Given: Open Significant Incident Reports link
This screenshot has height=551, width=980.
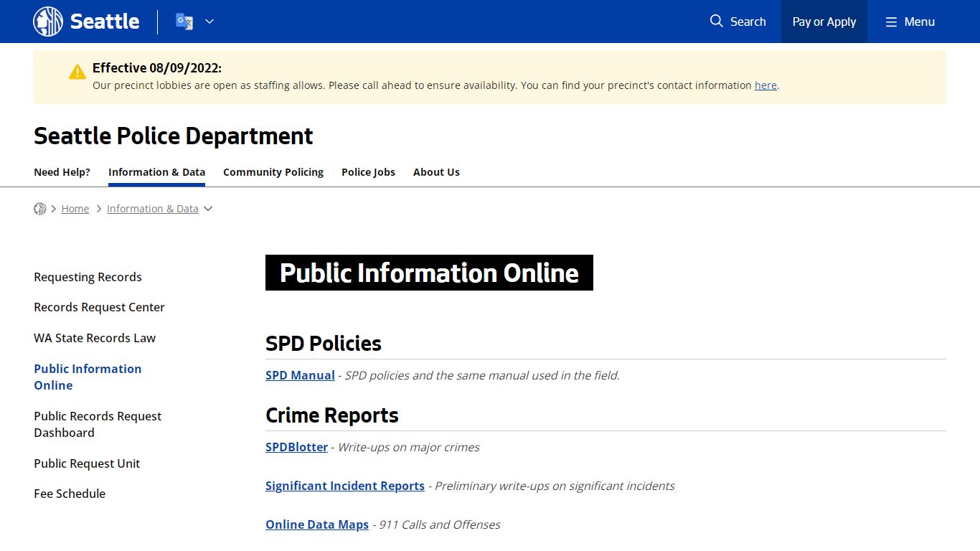Looking at the screenshot, I should (345, 486).
